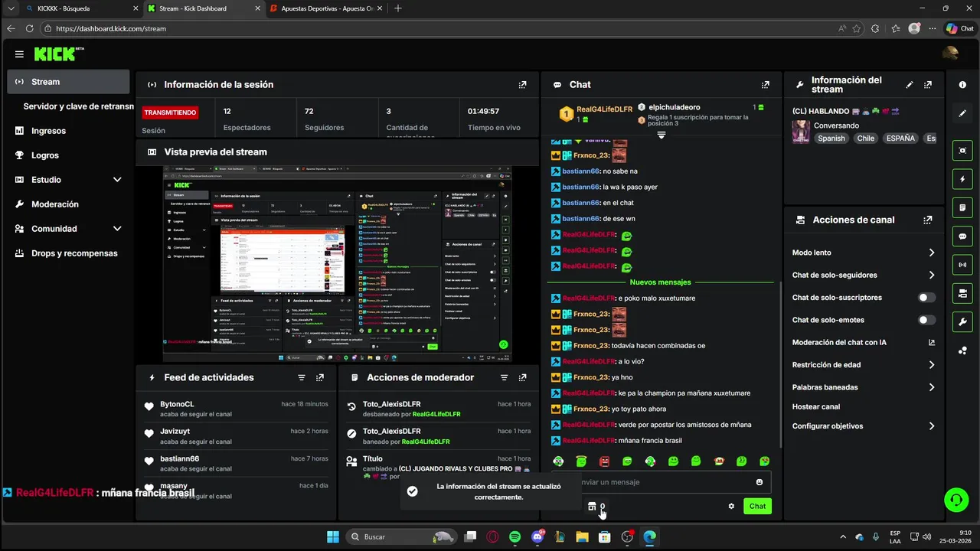Image resolution: width=980 pixels, height=551 pixels.
Task: Open the Windows Start menu
Action: pyautogui.click(x=333, y=536)
